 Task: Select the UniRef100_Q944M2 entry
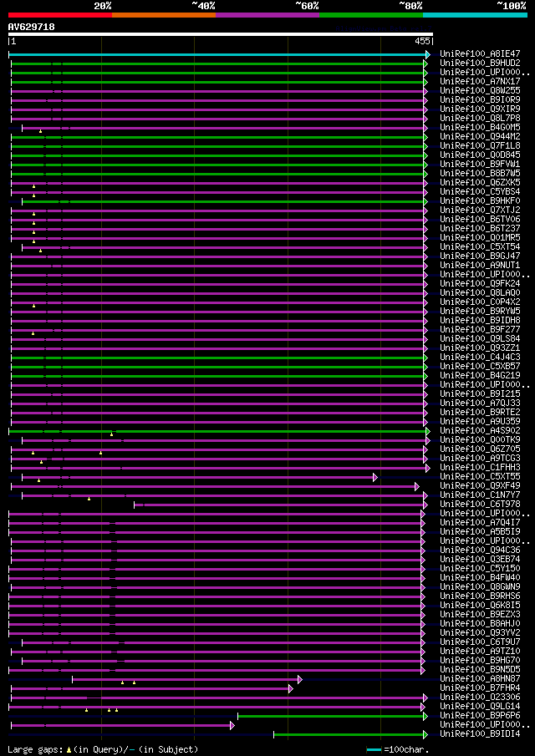[480, 137]
